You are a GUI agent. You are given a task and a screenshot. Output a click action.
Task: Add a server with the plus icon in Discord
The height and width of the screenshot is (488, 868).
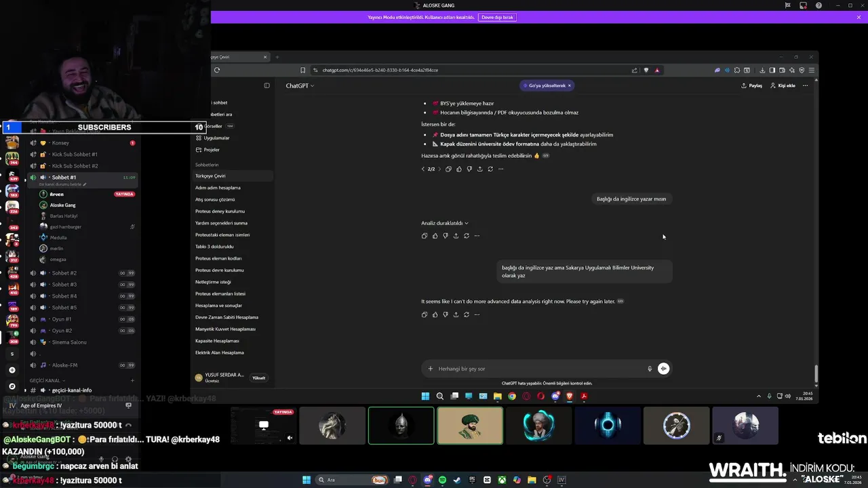tap(12, 370)
